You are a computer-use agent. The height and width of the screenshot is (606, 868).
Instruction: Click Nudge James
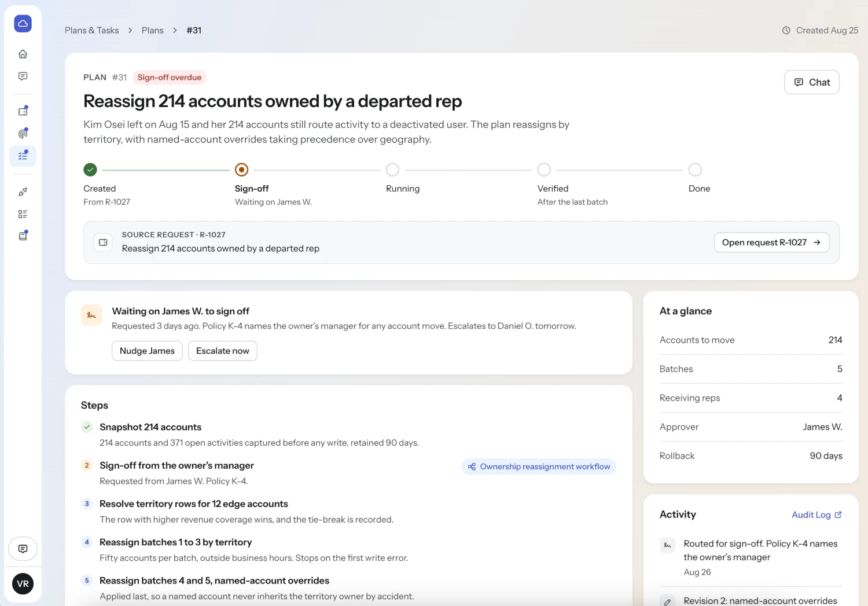pos(147,351)
